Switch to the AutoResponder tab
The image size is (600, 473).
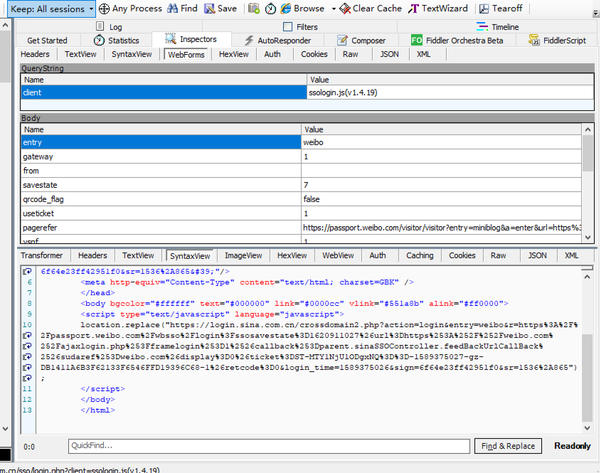[278, 40]
